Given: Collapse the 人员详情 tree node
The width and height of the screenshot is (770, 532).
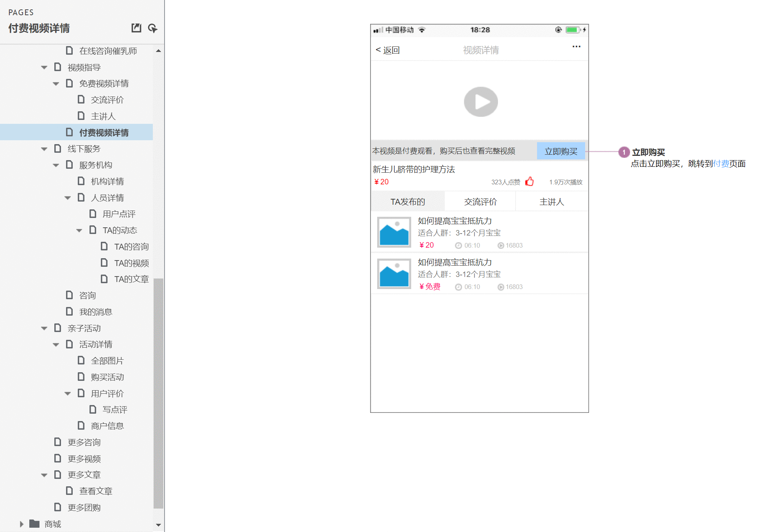Looking at the screenshot, I should (x=68, y=198).
